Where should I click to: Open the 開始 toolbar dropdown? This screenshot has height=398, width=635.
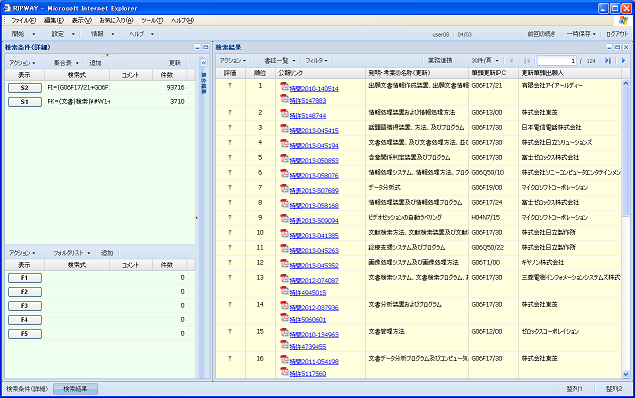tap(23, 34)
